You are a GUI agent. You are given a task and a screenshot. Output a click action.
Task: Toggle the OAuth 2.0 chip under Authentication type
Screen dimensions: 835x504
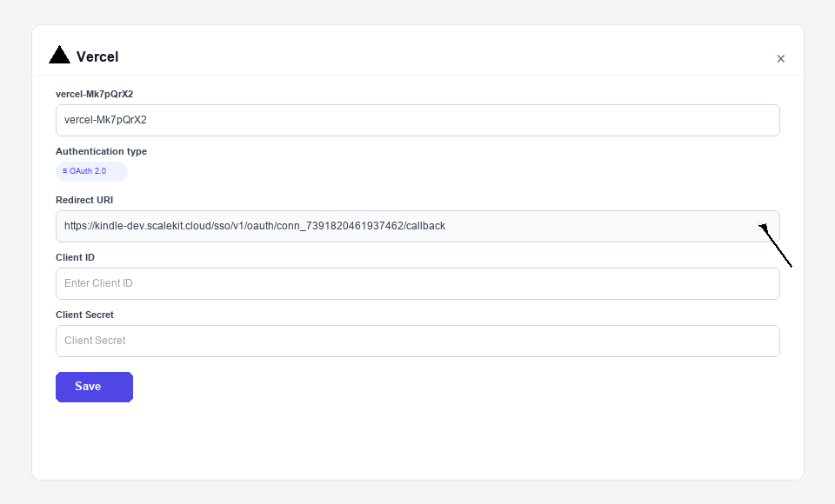(x=90, y=171)
